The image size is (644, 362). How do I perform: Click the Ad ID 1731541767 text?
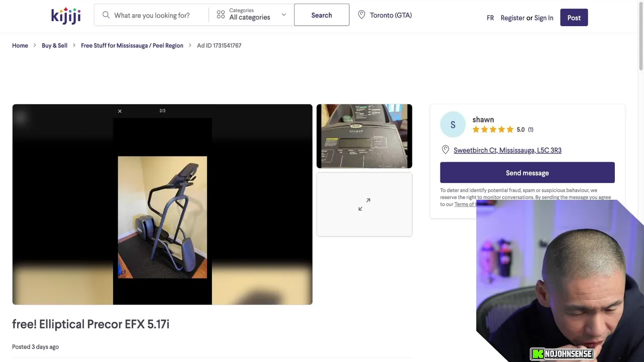click(219, 45)
